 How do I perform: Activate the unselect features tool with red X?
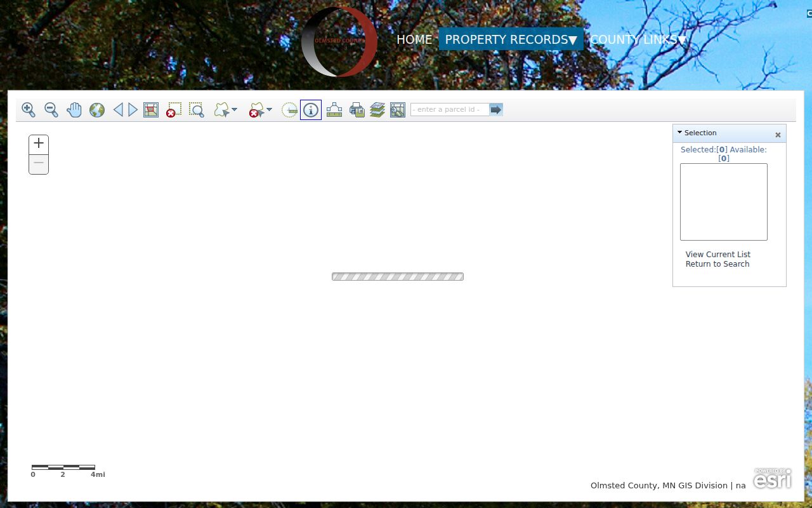click(256, 110)
